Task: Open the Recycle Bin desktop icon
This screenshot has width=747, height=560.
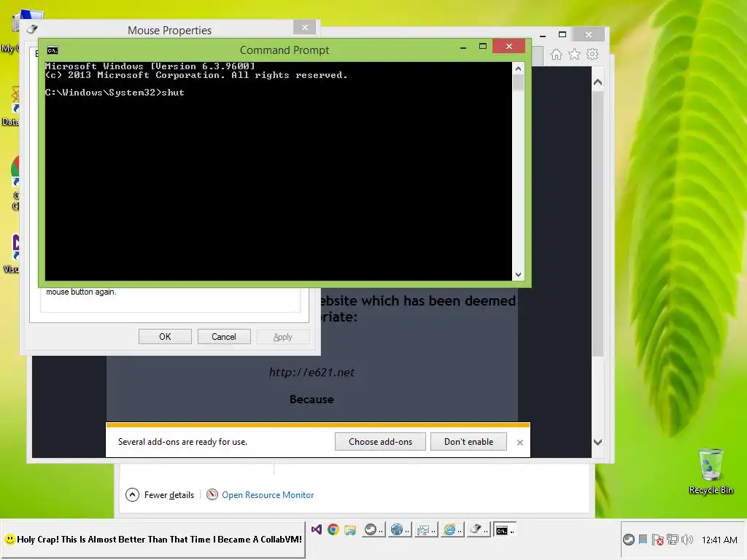Action: tap(711, 472)
